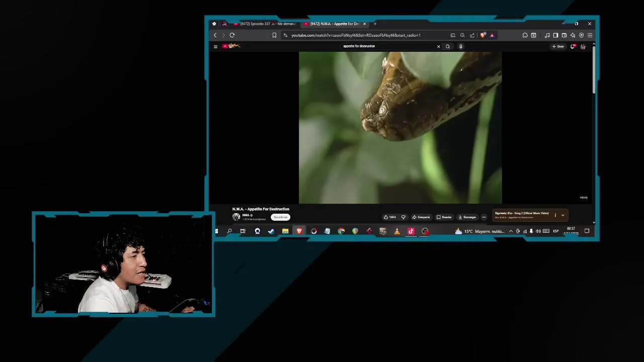
Task: Run YouTube search with magnifier button
Action: (x=448, y=46)
